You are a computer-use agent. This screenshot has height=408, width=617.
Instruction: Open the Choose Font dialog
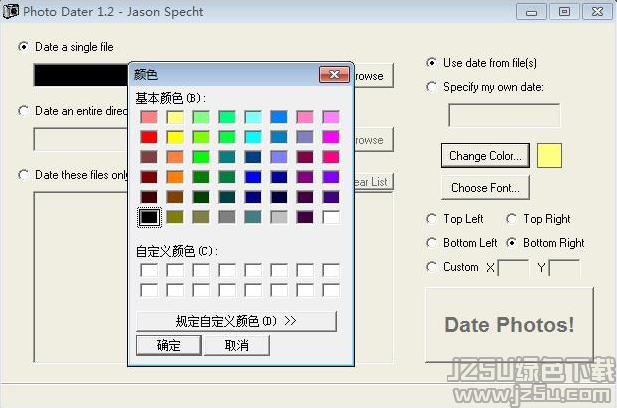[485, 188]
